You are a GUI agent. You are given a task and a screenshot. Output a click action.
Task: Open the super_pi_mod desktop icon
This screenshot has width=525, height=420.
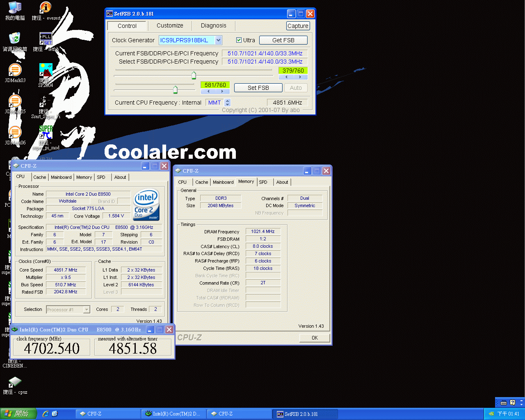coord(46,133)
